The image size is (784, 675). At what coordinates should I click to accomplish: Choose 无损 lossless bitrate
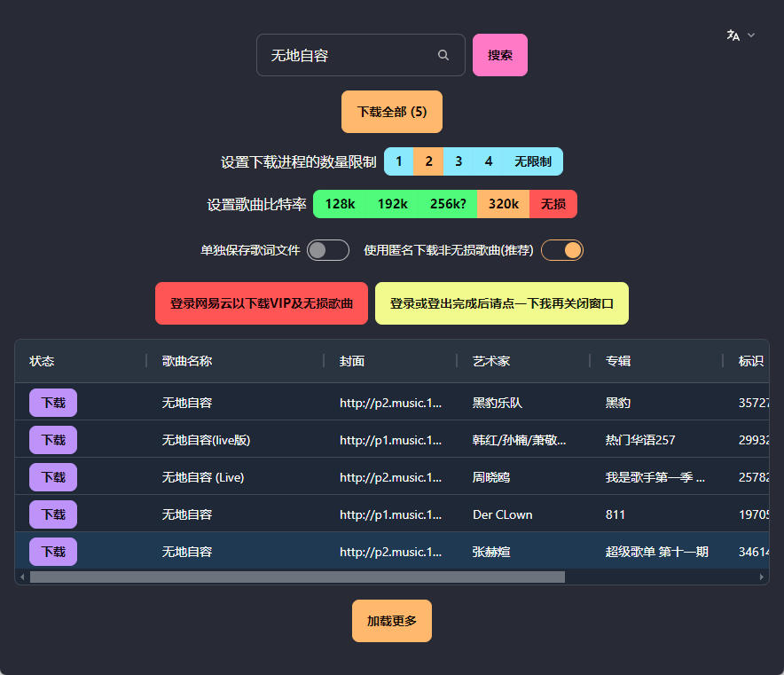pos(553,204)
